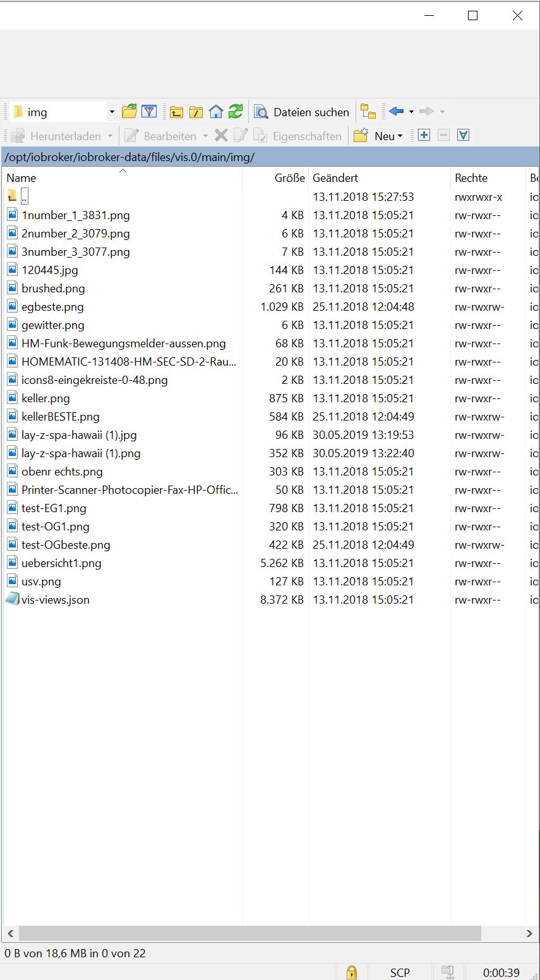Go to home directory icon
Viewport: 540px width, 980px height.
click(x=216, y=112)
